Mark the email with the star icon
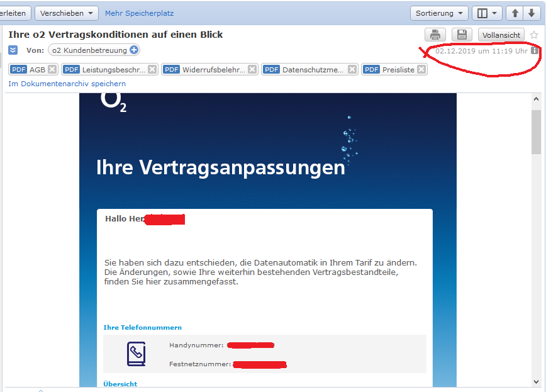The height and width of the screenshot is (392, 546). pos(534,35)
